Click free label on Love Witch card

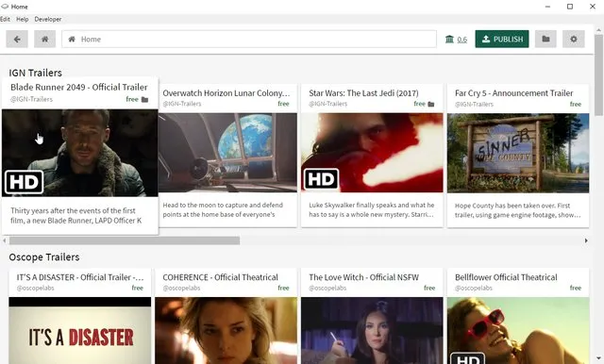tap(429, 289)
